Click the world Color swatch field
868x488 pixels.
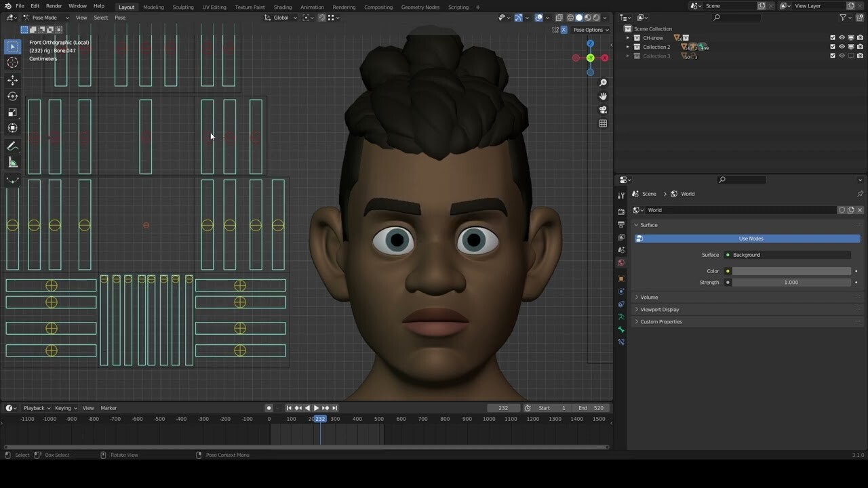[791, 271]
